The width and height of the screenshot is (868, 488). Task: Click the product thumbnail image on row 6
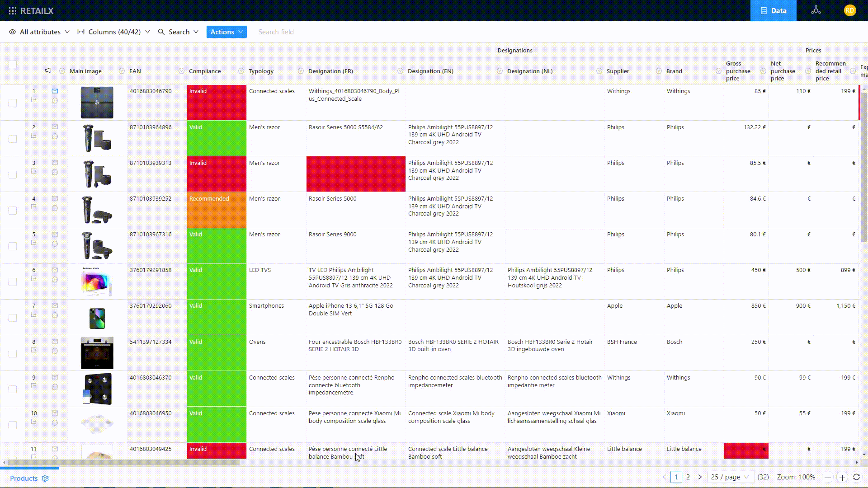point(97,281)
